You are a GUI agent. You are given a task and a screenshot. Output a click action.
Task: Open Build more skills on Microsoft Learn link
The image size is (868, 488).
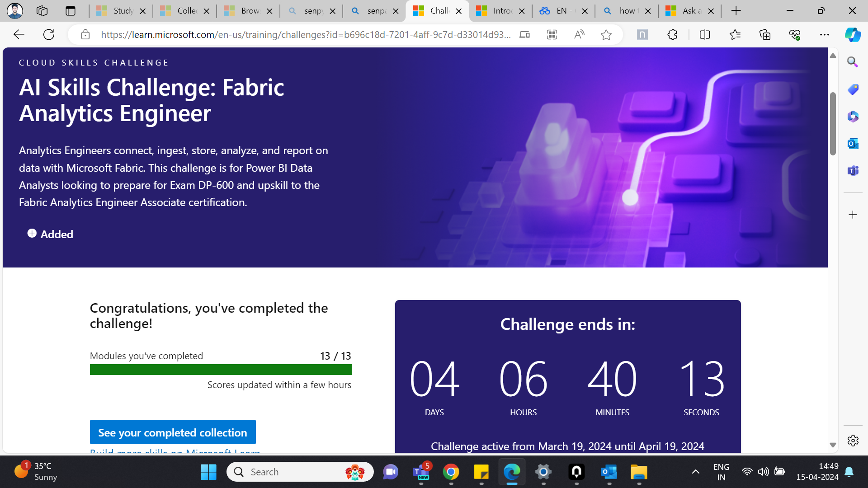[x=175, y=451]
